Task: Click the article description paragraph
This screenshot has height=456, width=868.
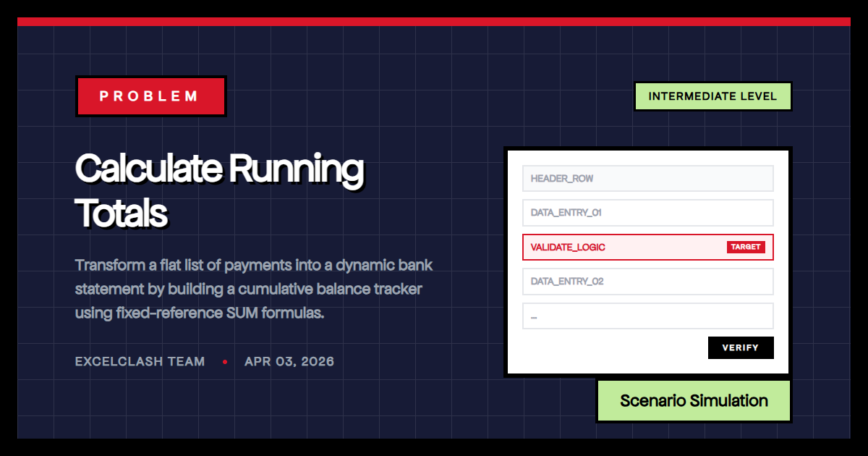Action: click(253, 288)
